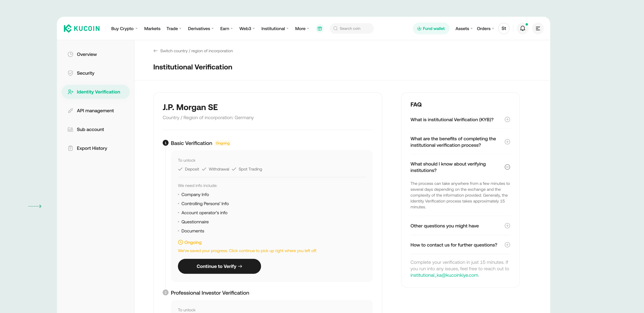This screenshot has height=313, width=644.
Task: Click step 2 number badge
Action: (165, 292)
